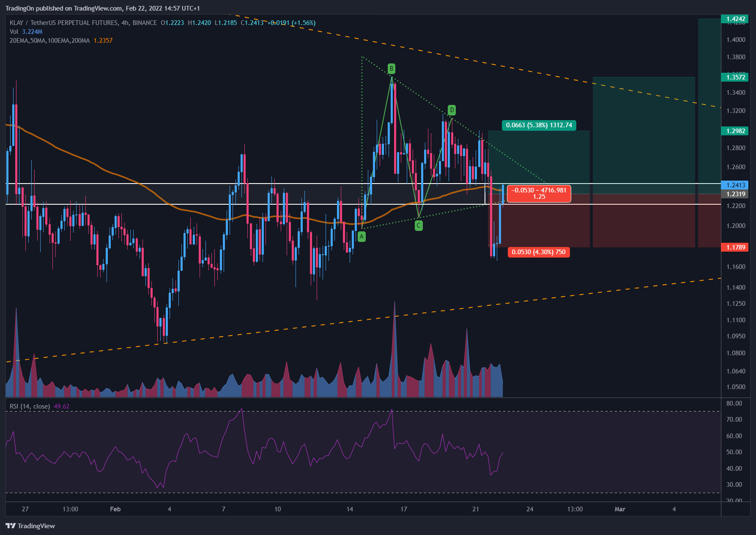Select the green C pattern point label
The image size is (756, 535).
coord(419,225)
